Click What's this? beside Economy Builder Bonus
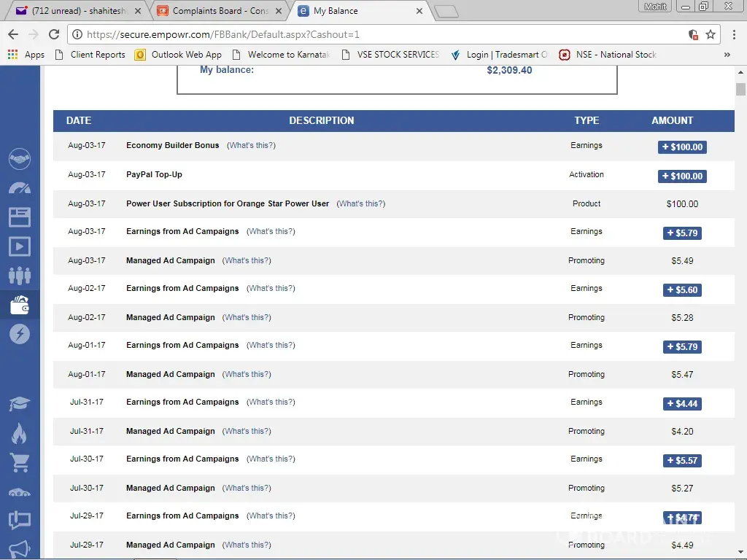The height and width of the screenshot is (560, 747). coord(251,145)
